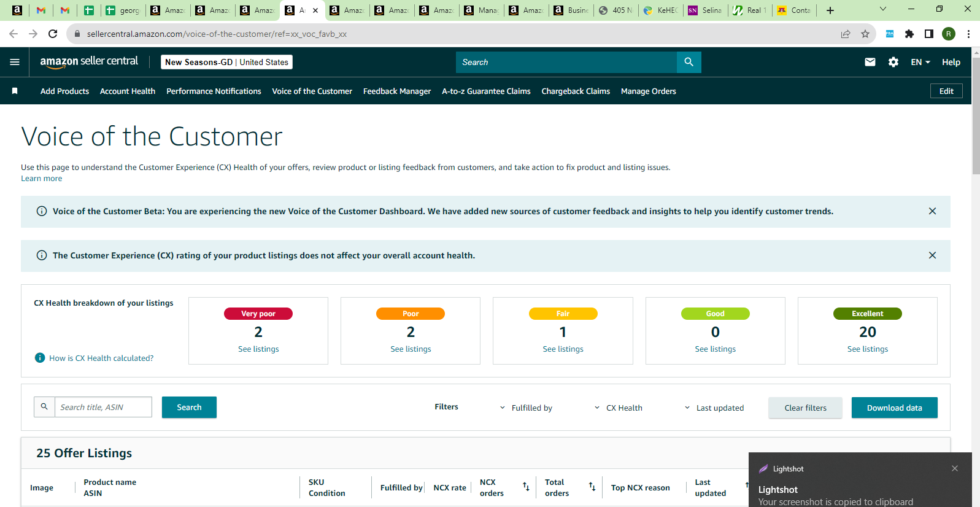
Task: Bookmark this page with the star icon
Action: coord(865,34)
